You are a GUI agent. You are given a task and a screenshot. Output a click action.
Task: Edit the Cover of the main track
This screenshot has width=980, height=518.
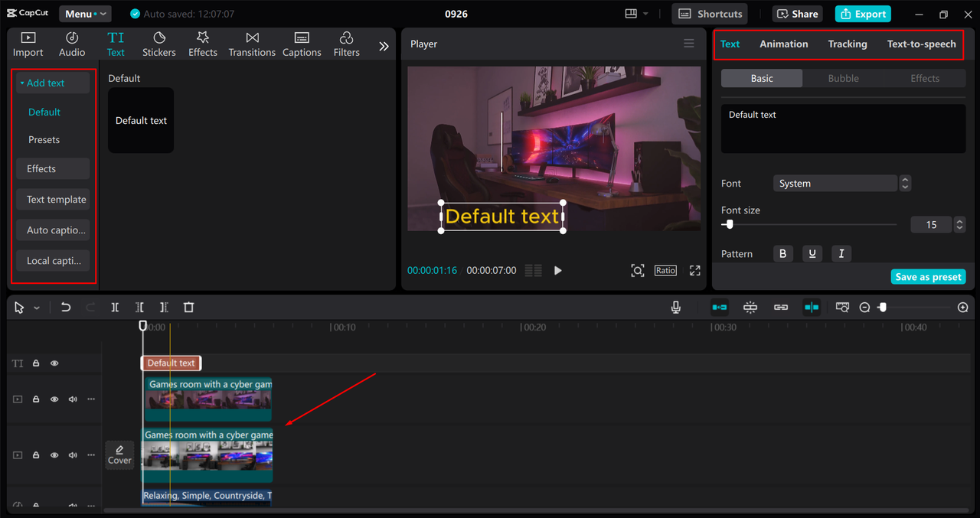pos(119,454)
